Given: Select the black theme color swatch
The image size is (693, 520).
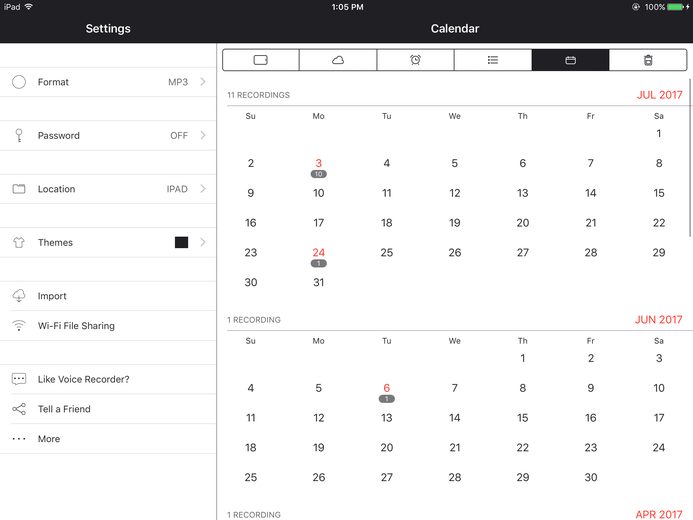Looking at the screenshot, I should [x=182, y=242].
